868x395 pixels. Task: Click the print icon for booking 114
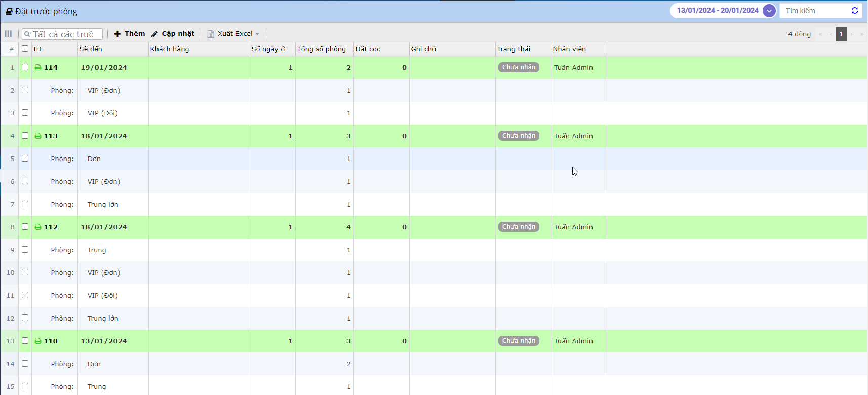(38, 67)
